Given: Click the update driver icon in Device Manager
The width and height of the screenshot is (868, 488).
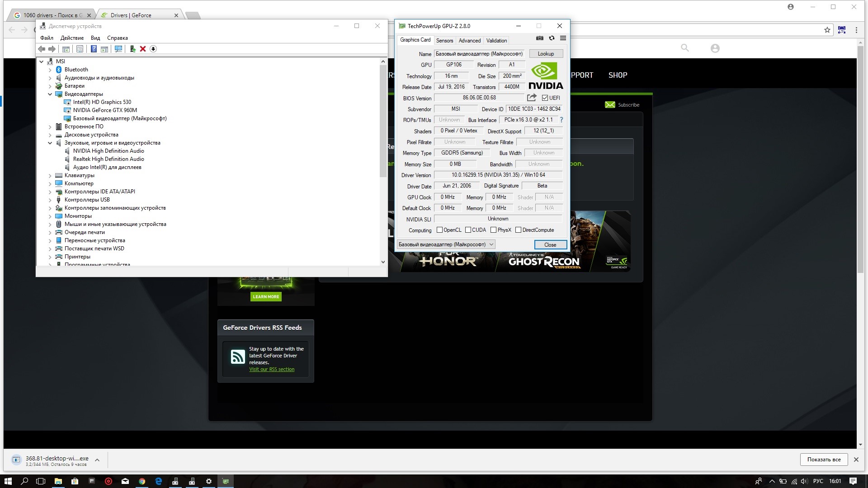Looking at the screenshot, I should (132, 49).
